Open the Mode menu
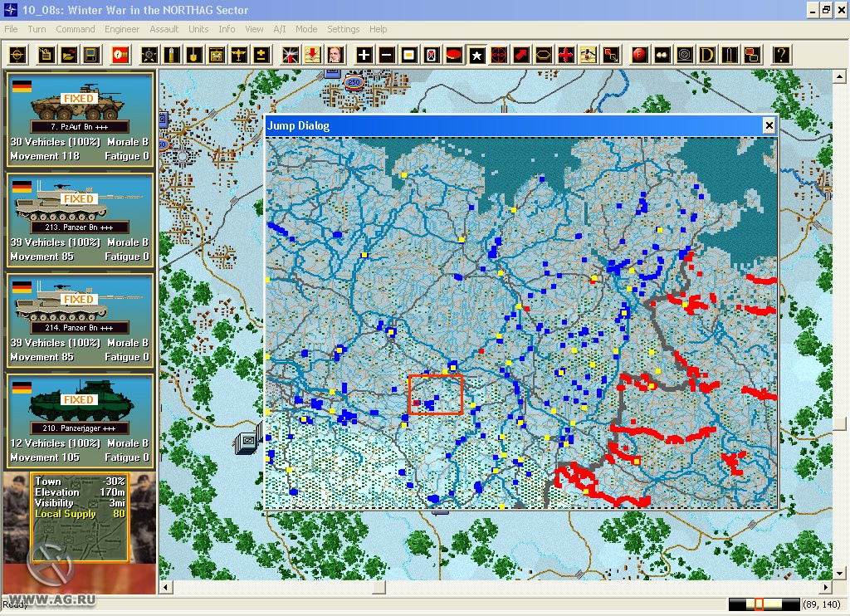Viewport: 850px width, 616px height. tap(306, 29)
